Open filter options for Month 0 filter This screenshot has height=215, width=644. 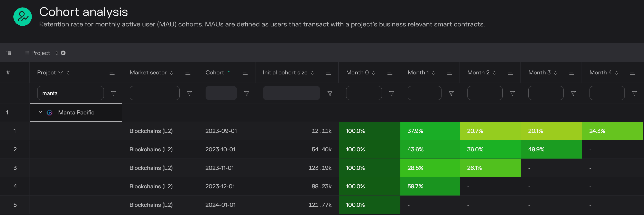point(392,93)
